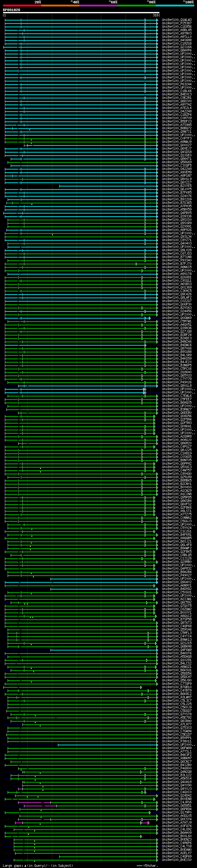Select hit UniRef100_Q8AVP6
197x868 pixels.
click(176, 50)
